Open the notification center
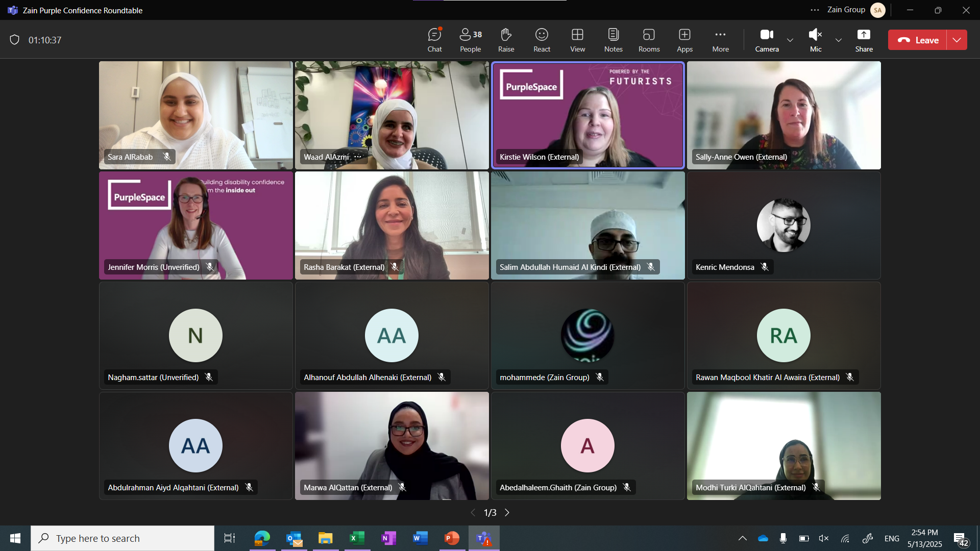The image size is (980, 551). point(961,539)
